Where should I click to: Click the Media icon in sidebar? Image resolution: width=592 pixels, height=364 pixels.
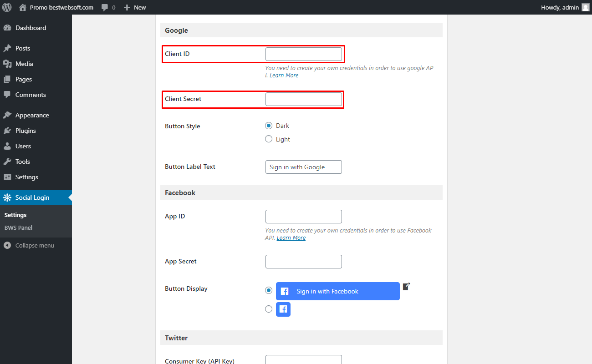pos(7,64)
